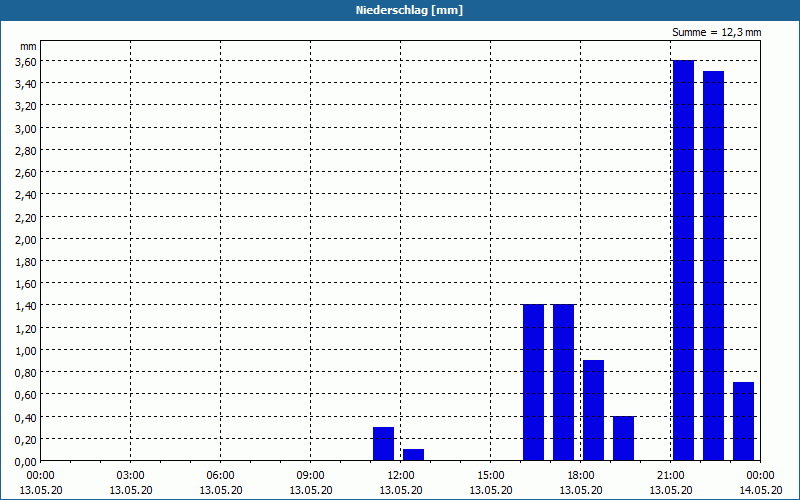
Task: Click the '13.05.20' date under 15:00
Action: pyautogui.click(x=491, y=490)
